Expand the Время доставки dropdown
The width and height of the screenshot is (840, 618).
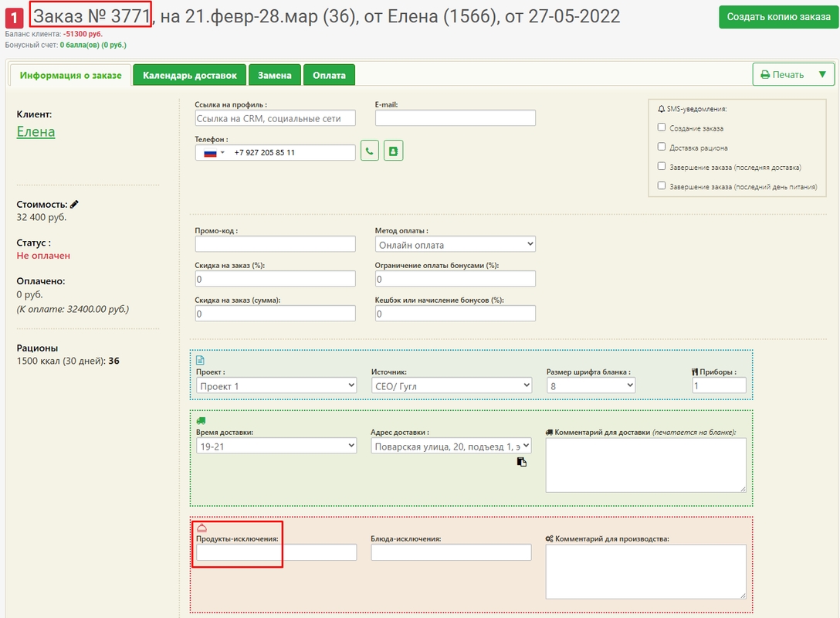tap(276, 446)
